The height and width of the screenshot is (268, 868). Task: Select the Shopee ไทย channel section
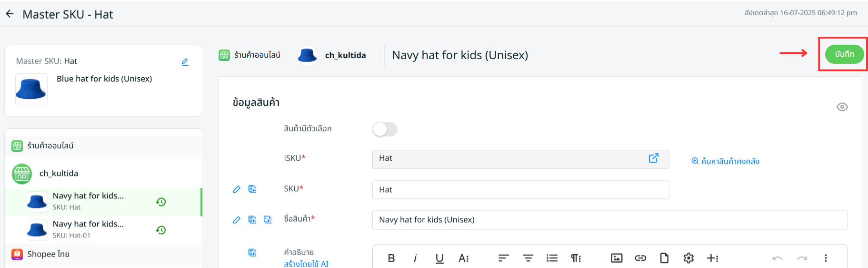tap(48, 254)
